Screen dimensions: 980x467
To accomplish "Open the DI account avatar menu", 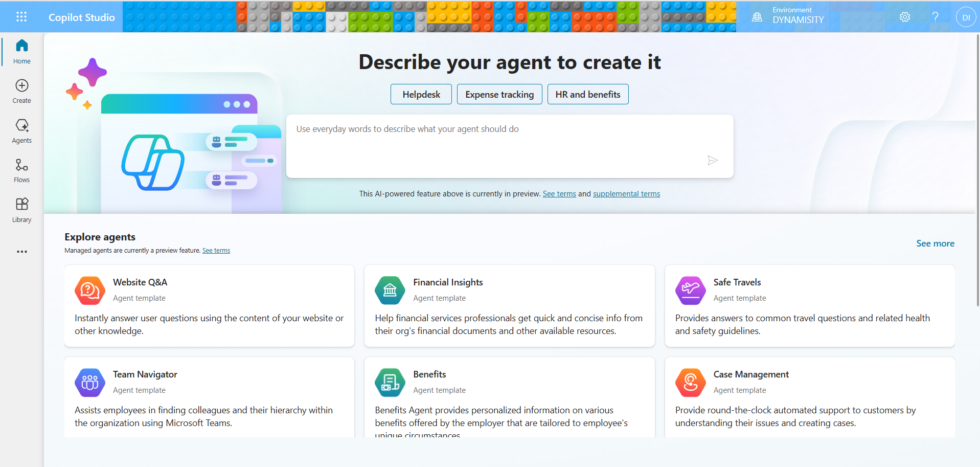I will click(x=966, y=17).
